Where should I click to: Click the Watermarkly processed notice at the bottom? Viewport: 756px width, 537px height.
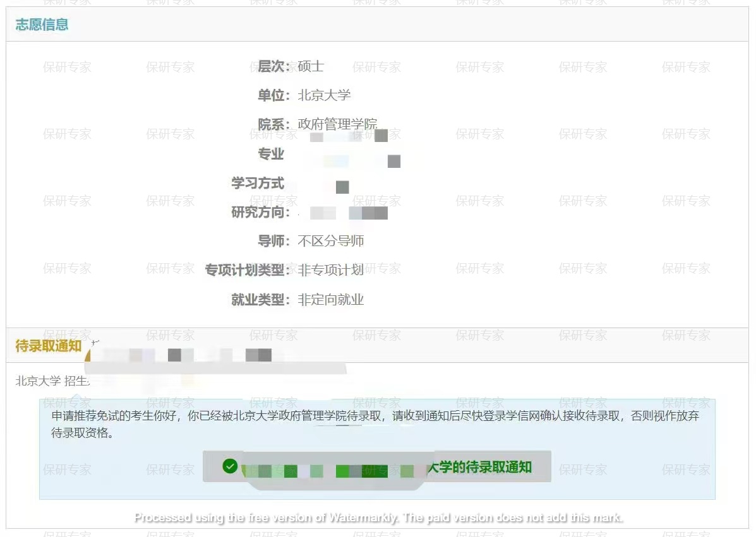378,518
